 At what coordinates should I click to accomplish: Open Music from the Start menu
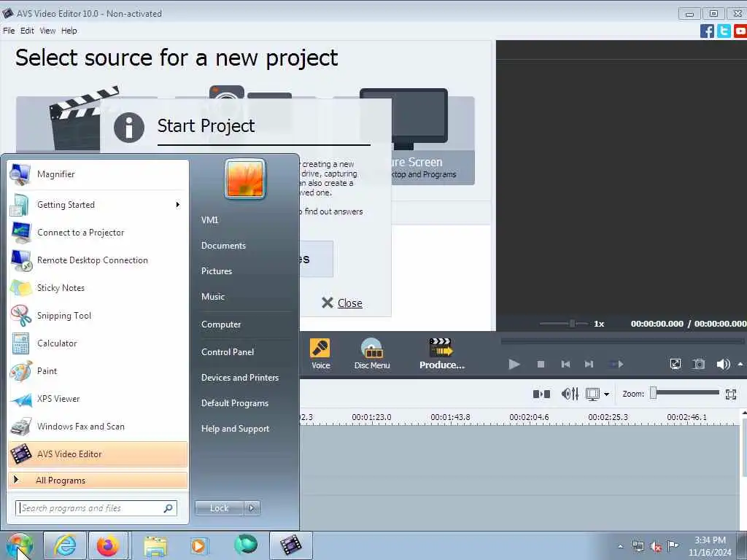point(213,297)
